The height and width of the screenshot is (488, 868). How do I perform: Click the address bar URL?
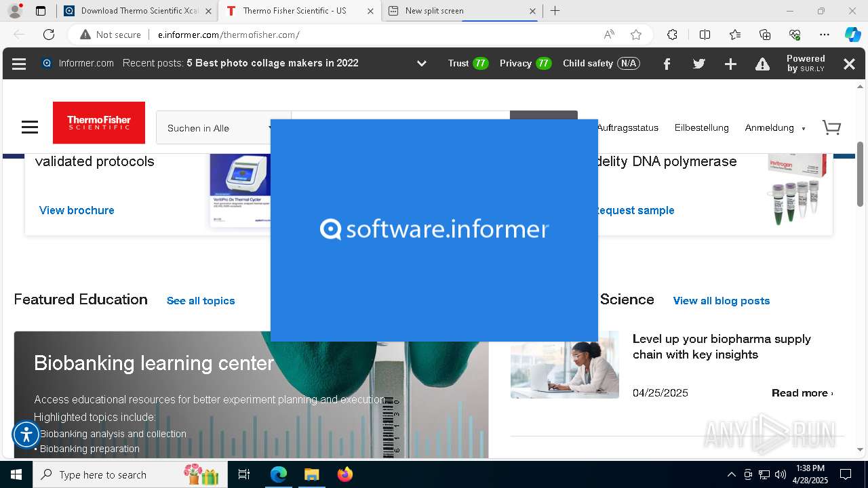coord(229,35)
